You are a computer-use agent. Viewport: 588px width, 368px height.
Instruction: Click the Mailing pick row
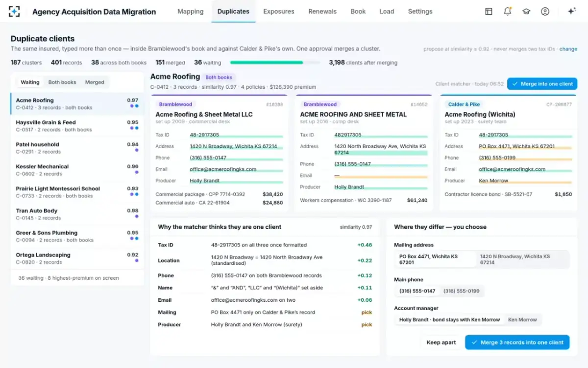tap(265, 312)
